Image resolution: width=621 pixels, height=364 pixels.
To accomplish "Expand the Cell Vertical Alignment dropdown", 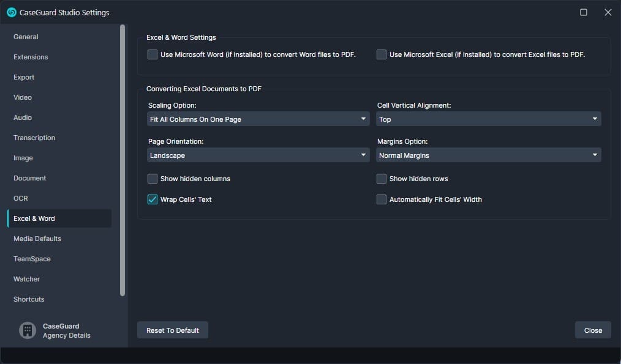I will 488,119.
